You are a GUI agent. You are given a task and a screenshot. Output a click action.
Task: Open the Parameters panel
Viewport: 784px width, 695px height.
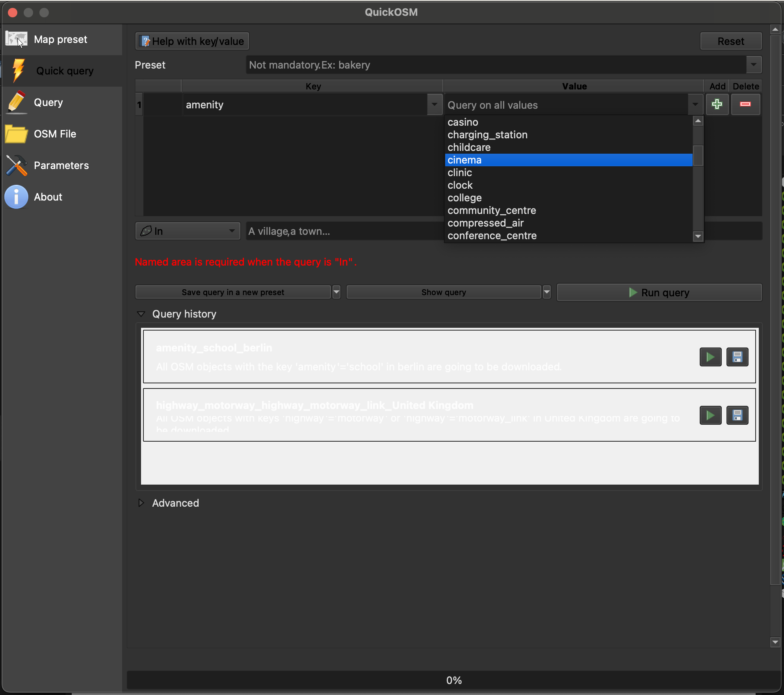pos(61,165)
